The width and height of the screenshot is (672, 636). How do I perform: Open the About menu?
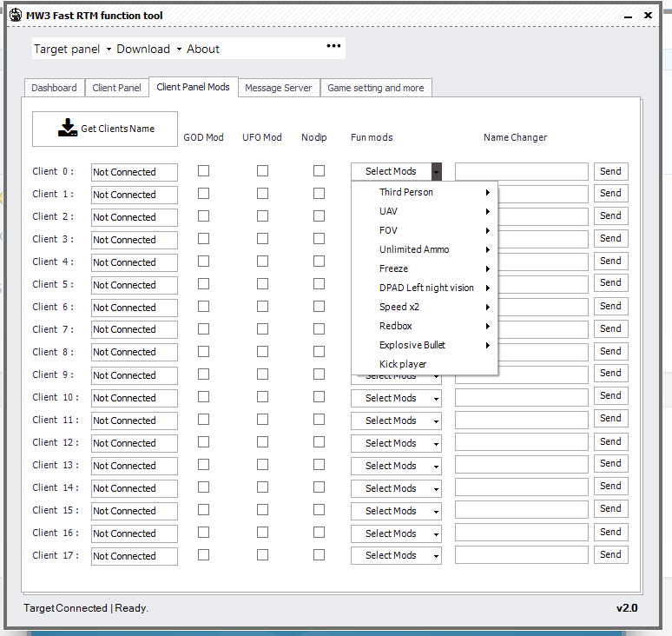[x=202, y=49]
